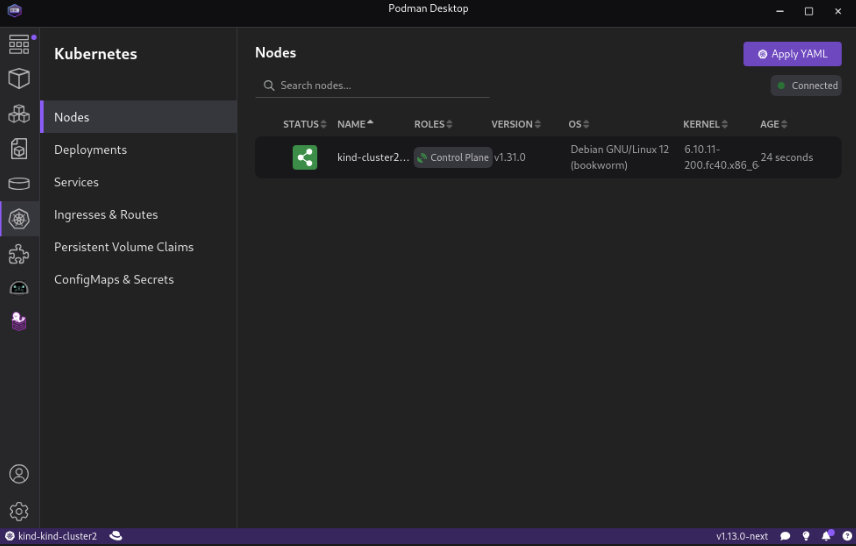Sort nodes by ROLES column
Screen dimensions: 856x546
433,124
